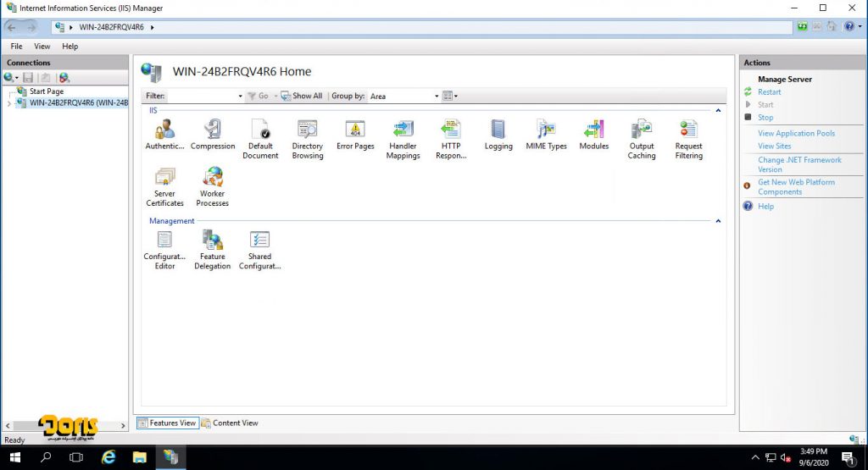The image size is (868, 470).
Task: Click into the Filter text field
Action: 202,97
